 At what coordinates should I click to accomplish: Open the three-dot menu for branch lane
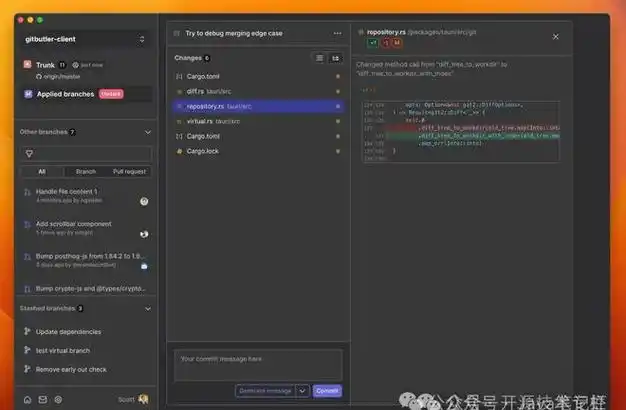coord(337,33)
